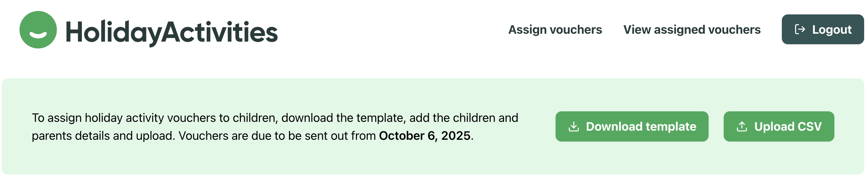Click the "Logout" text label

(832, 30)
